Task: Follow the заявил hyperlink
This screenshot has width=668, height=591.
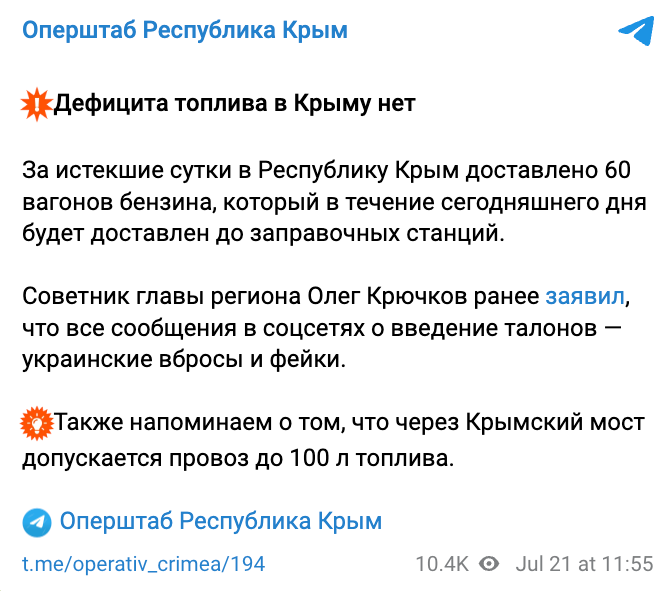Action: pyautogui.click(x=584, y=296)
